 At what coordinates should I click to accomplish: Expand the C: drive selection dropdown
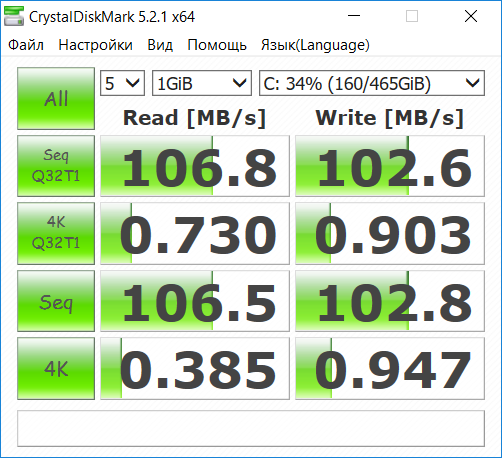point(372,83)
